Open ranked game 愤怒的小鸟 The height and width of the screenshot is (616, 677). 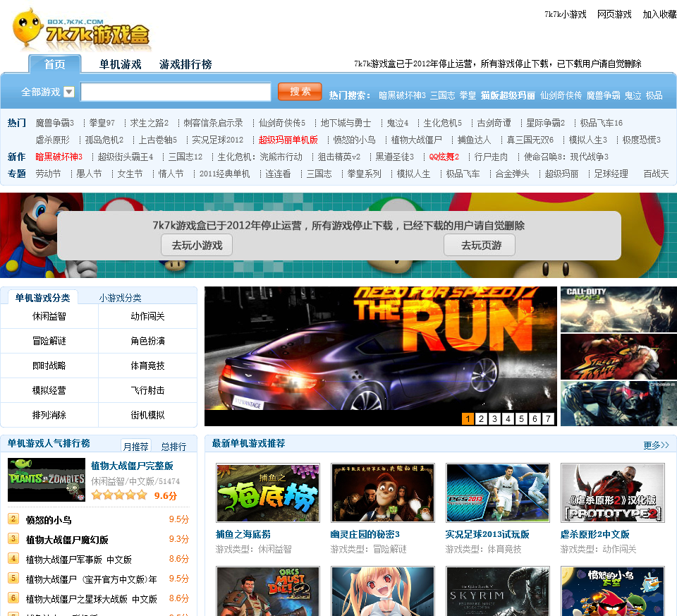click(49, 519)
